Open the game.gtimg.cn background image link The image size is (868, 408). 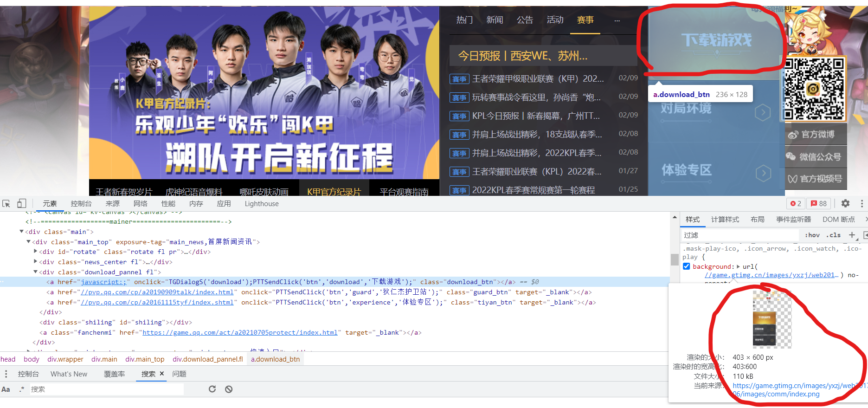pos(772,275)
